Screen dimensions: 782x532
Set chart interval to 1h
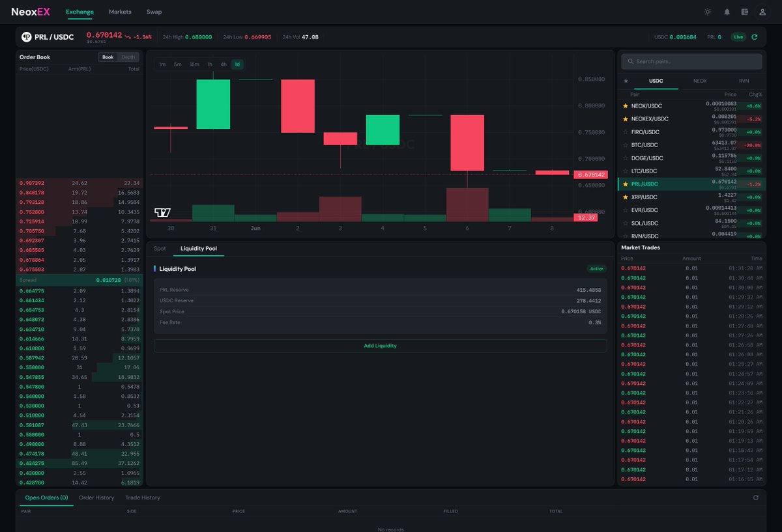(210, 64)
